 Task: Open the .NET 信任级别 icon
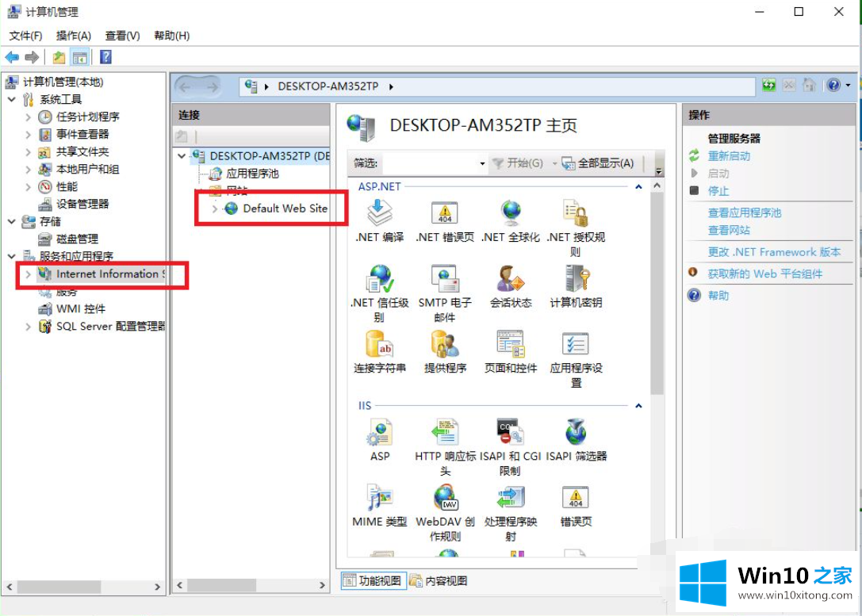click(x=379, y=278)
